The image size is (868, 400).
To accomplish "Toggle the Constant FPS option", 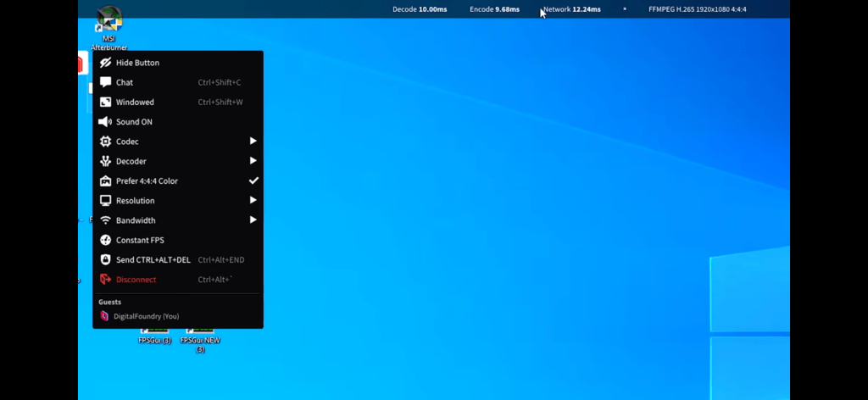I will 178,240.
